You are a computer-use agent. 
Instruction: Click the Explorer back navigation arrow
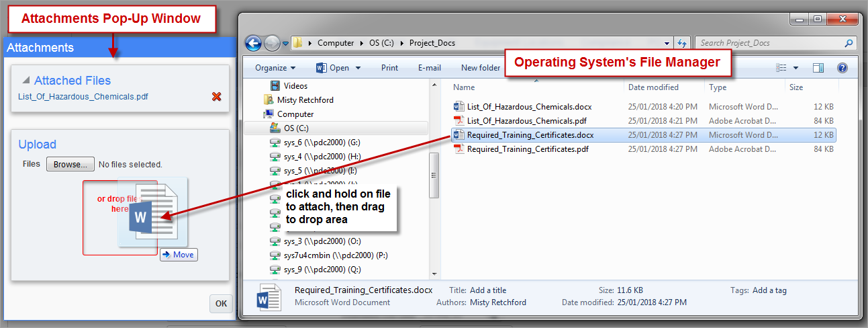(x=254, y=43)
